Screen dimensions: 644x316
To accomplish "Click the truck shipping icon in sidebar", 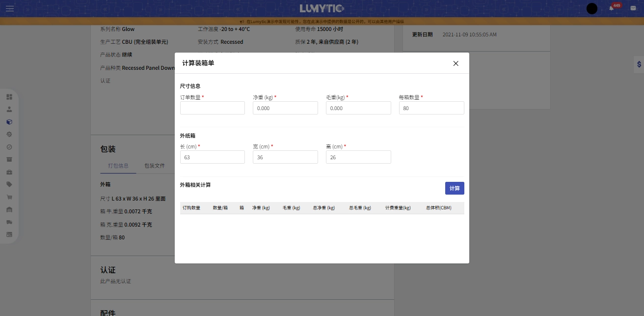I will (x=9, y=222).
